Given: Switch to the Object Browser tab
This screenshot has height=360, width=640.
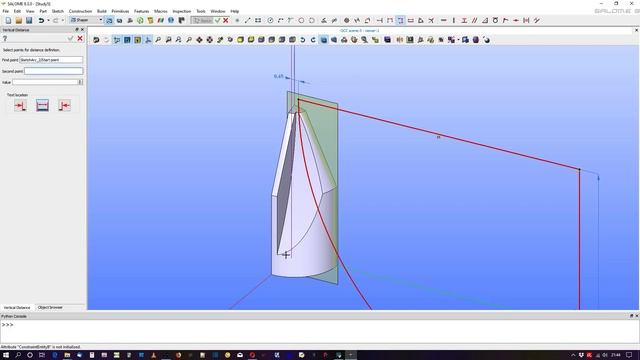Looking at the screenshot, I should pos(50,307).
